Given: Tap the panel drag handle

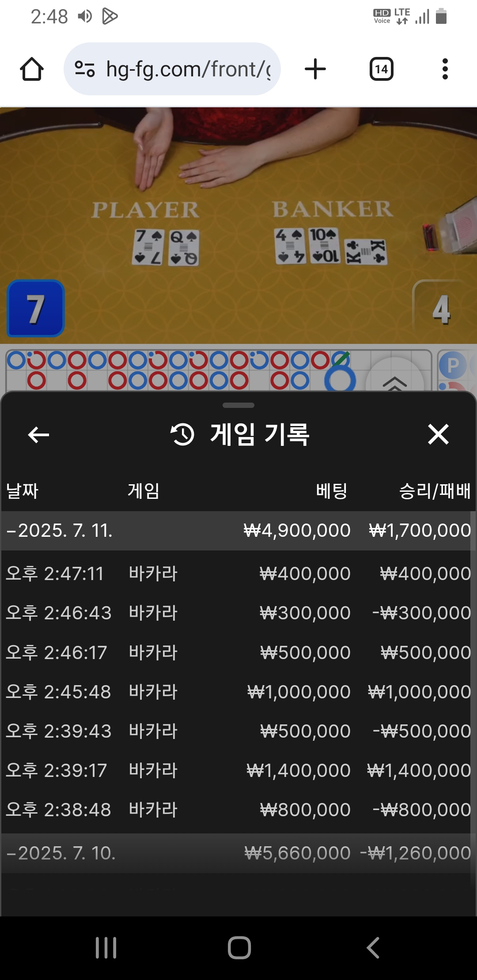Looking at the screenshot, I should (x=238, y=405).
